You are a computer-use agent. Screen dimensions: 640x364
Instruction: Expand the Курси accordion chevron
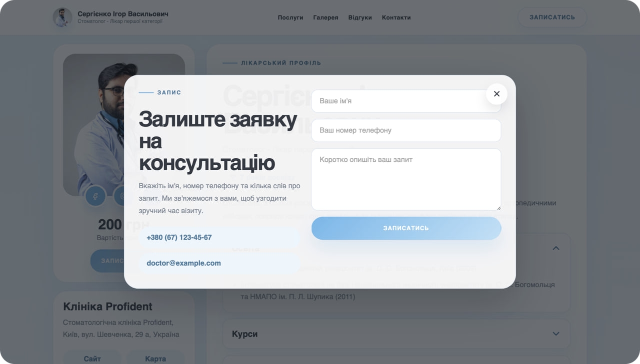(555, 334)
